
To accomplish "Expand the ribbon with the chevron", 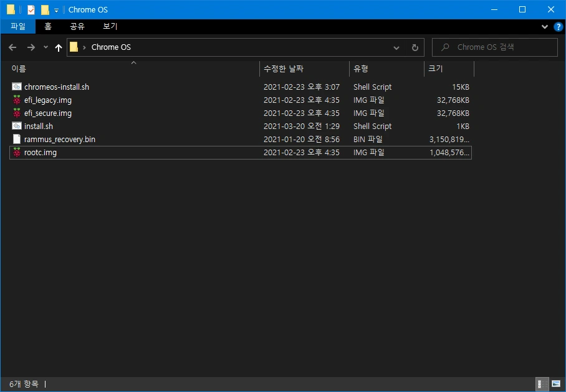I will pos(545,27).
